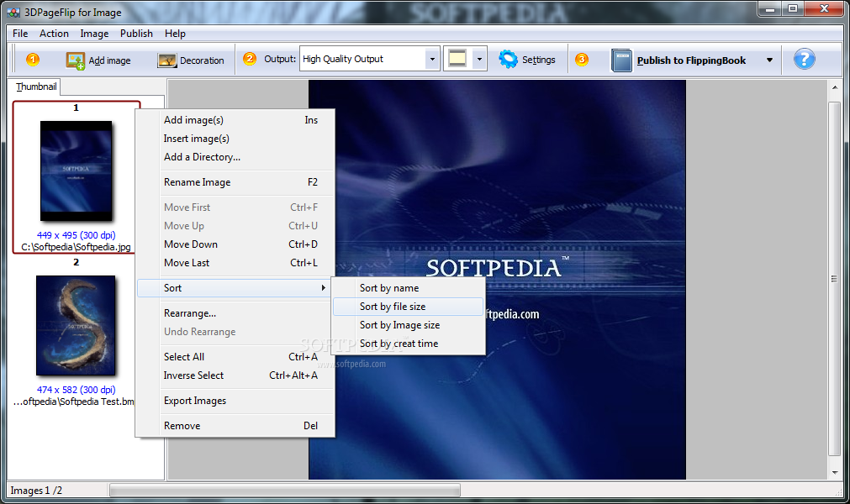Click the Publish to FlippingBook book icon
The image size is (850, 504).
[621, 60]
